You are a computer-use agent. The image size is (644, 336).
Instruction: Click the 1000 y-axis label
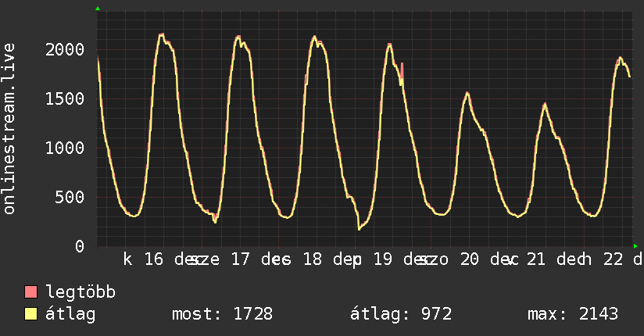point(65,148)
